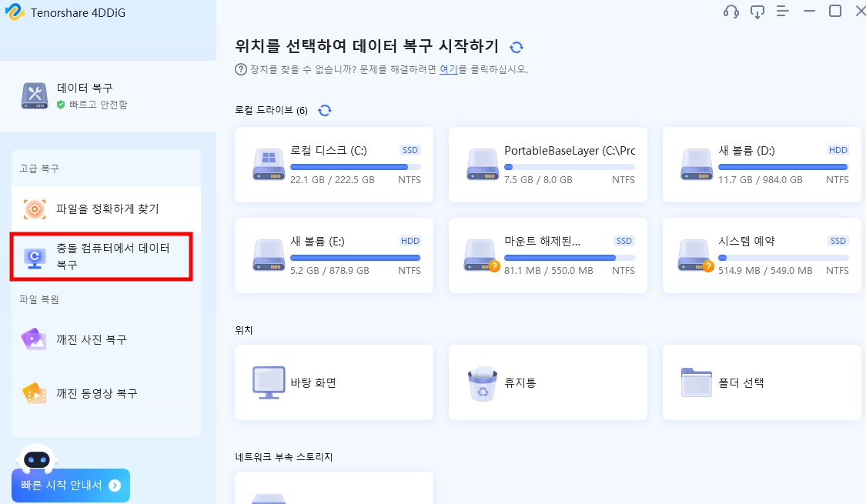
Task: Click the SSD badge on 시스템 예약
Action: coord(838,241)
